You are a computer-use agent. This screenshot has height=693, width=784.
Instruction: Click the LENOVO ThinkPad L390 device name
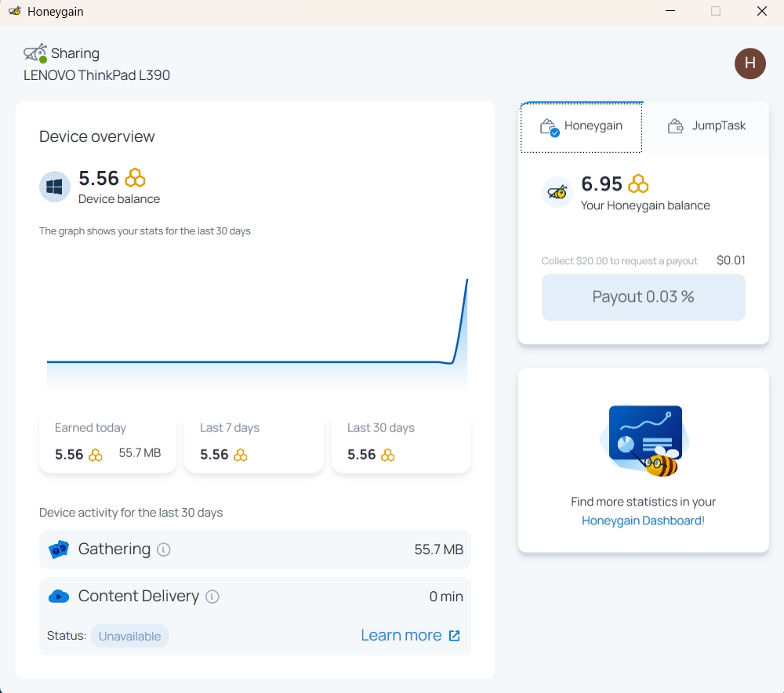pos(97,75)
